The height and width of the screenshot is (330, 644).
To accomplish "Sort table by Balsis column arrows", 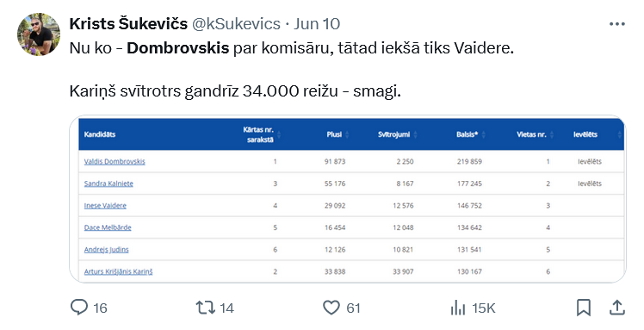I will point(483,134).
